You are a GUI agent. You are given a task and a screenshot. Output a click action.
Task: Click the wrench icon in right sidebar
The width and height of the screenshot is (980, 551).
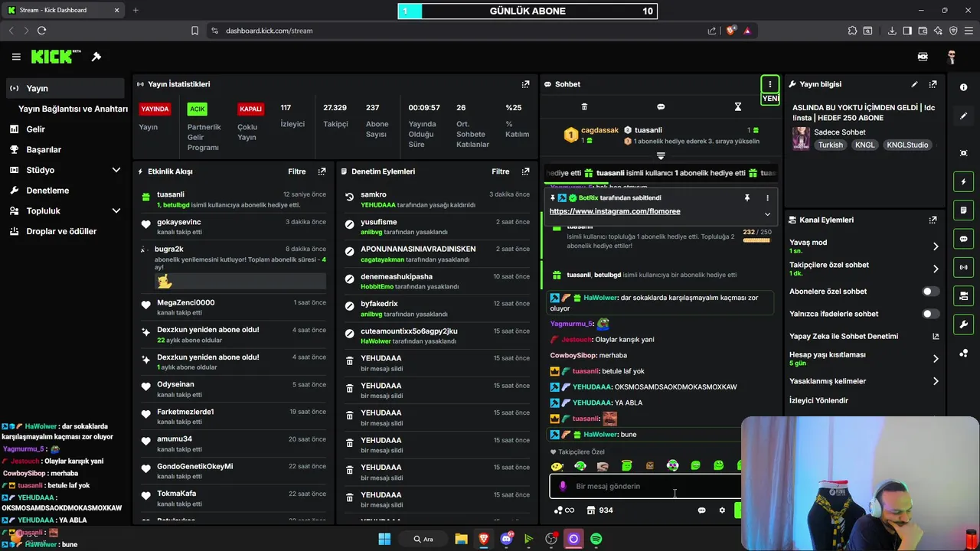pyautogui.click(x=963, y=324)
